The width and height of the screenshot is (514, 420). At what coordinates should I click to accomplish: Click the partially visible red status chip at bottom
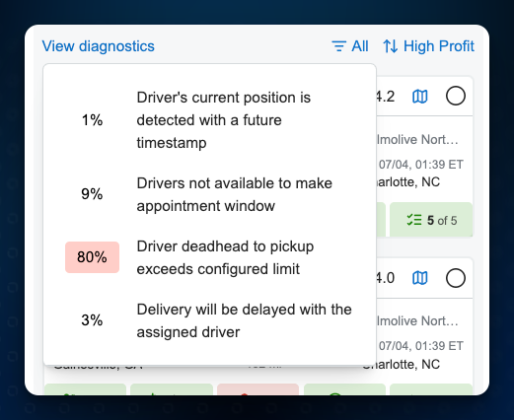point(257,389)
